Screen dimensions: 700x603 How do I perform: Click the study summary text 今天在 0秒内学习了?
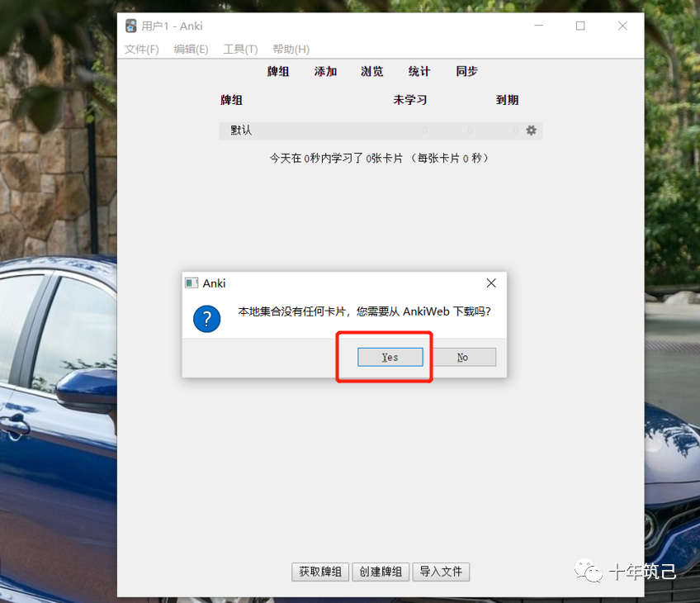click(379, 158)
